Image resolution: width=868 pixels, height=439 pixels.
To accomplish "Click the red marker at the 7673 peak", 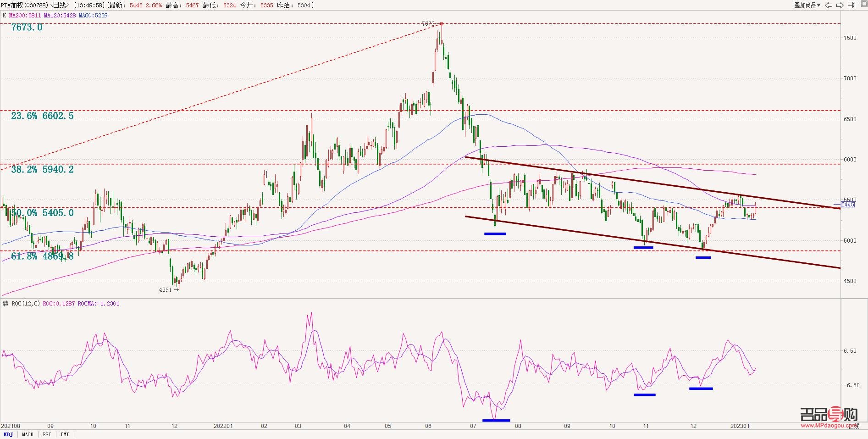I will (442, 23).
